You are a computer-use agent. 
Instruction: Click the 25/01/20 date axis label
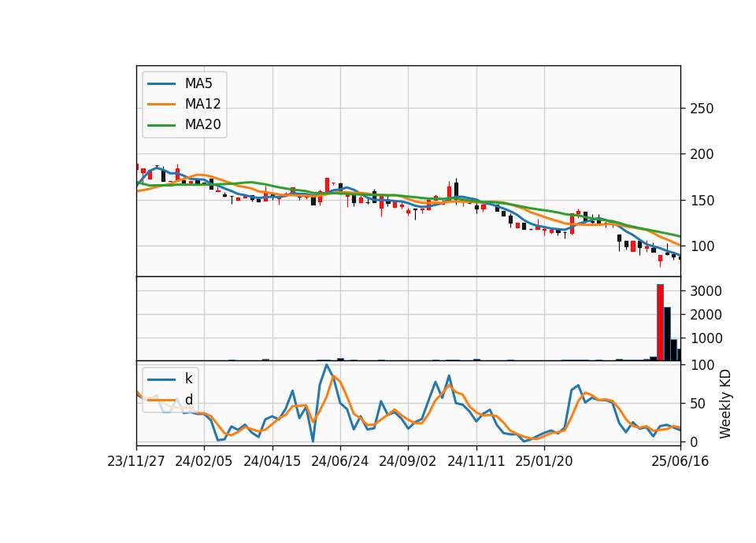pos(544,461)
